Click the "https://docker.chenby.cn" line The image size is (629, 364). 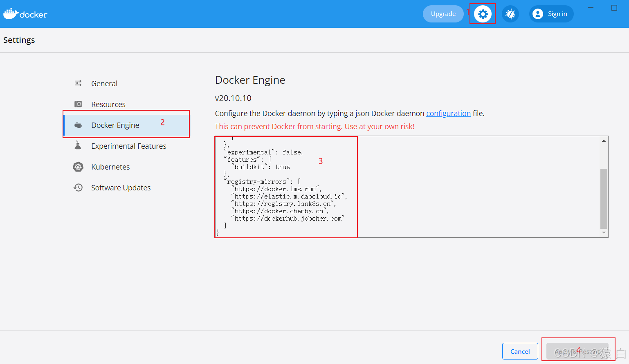280,211
